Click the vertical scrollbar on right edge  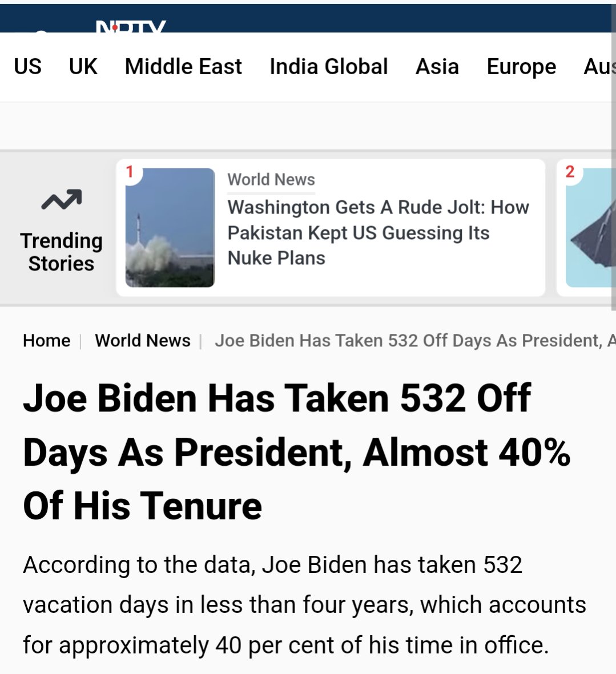[x=613, y=171]
